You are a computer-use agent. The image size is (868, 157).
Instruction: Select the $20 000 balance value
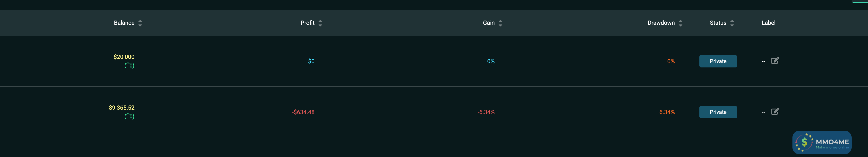click(x=124, y=57)
